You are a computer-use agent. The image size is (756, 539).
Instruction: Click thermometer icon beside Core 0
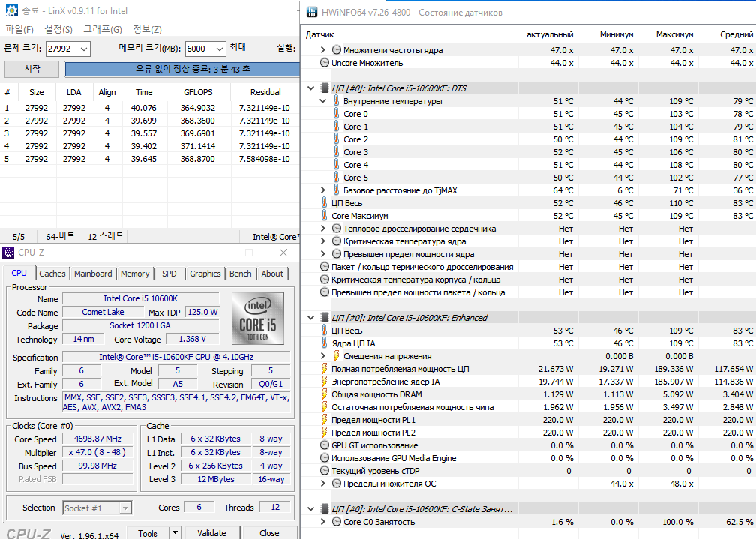click(x=337, y=114)
